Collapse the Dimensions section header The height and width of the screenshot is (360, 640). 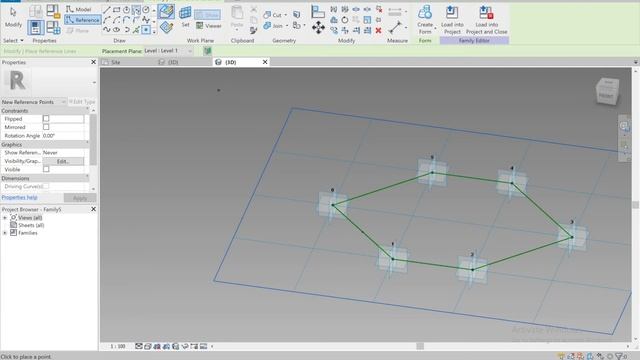tap(44, 178)
